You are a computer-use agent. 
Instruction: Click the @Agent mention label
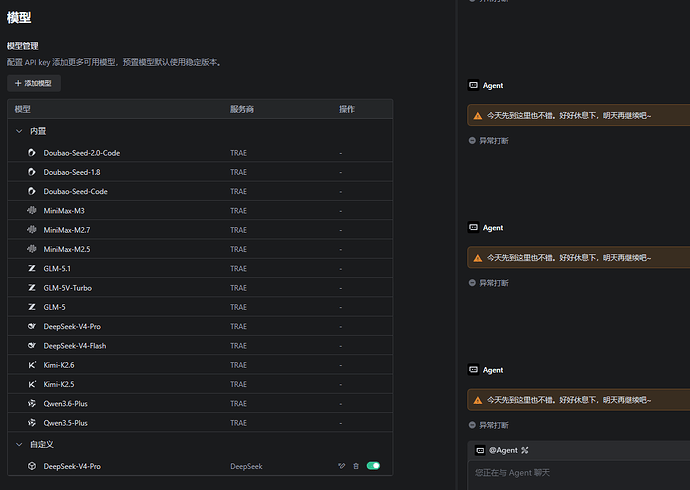(503, 450)
